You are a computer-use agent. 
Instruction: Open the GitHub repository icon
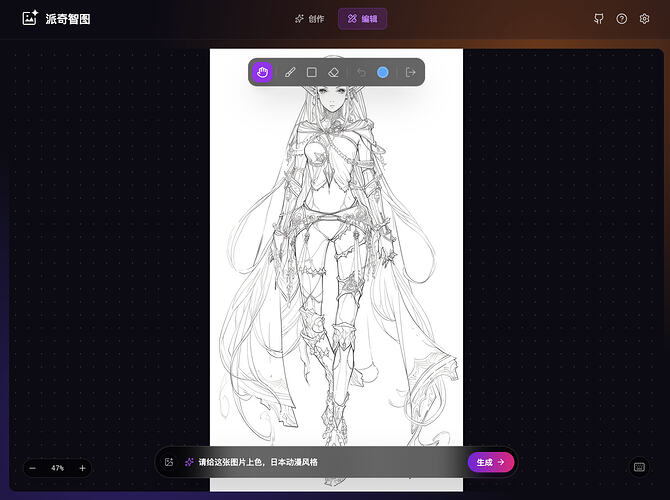pyautogui.click(x=599, y=19)
